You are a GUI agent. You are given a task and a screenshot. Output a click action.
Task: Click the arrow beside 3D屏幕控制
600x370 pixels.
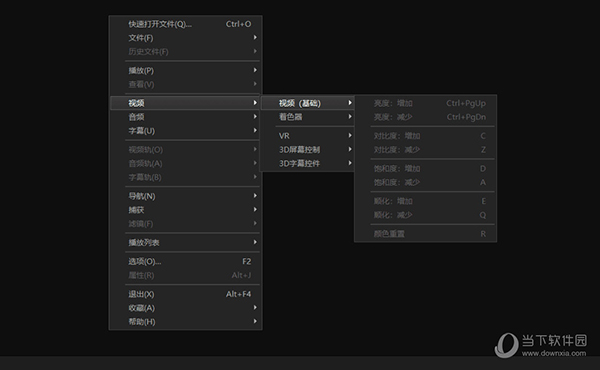[x=350, y=149]
